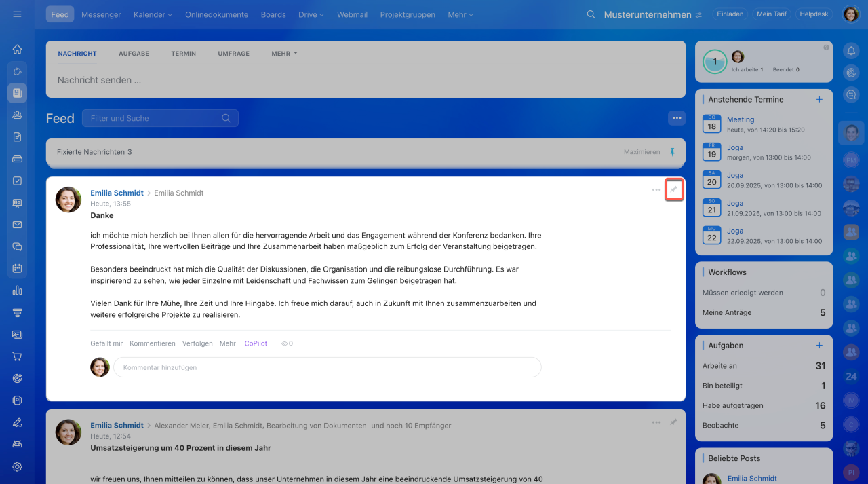Click the Nachricht senden message field
868x484 pixels.
[x=366, y=80]
